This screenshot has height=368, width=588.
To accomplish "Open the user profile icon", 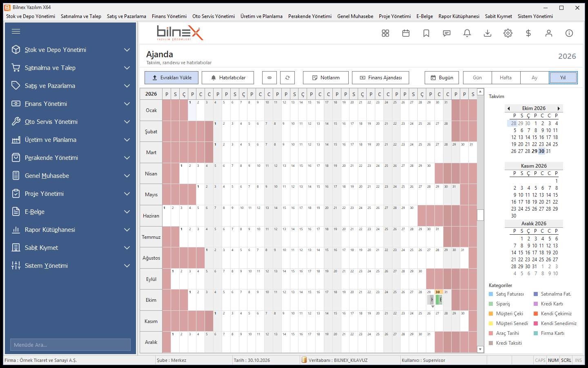I will click(x=549, y=33).
